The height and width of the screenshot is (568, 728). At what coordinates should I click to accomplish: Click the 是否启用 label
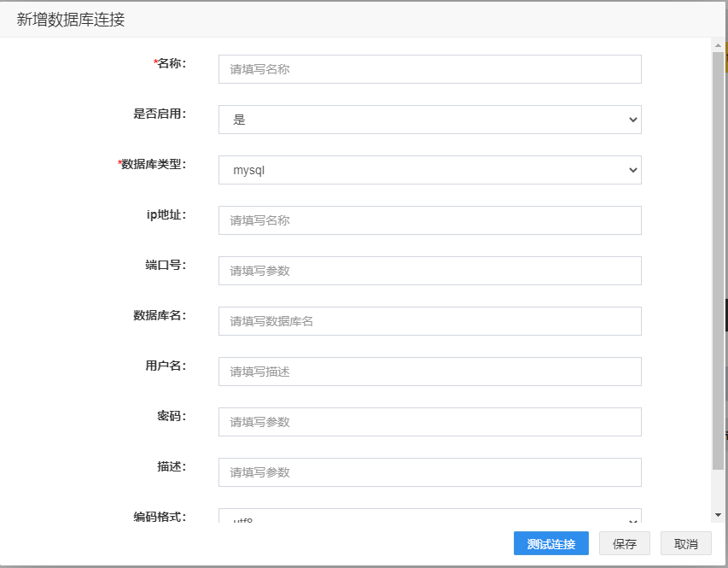[x=160, y=114]
